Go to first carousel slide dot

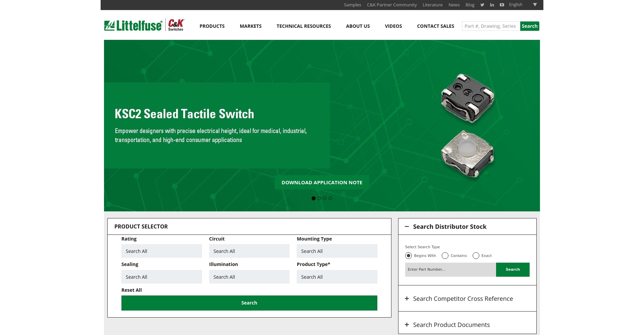tap(314, 198)
